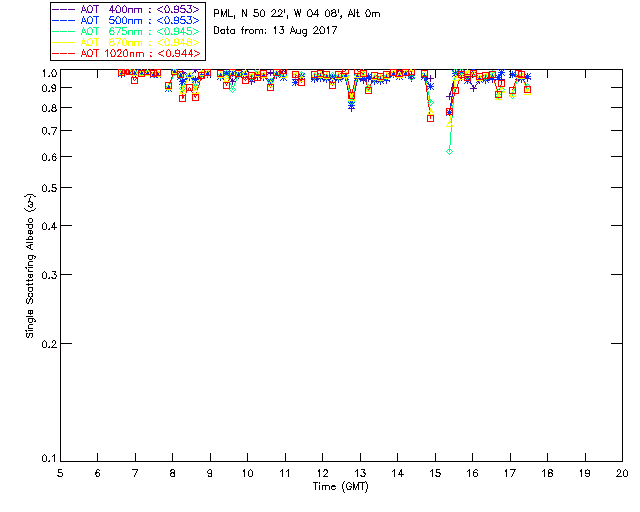Click the y-axis tick label 0.7
640x512 pixels.
[49, 131]
